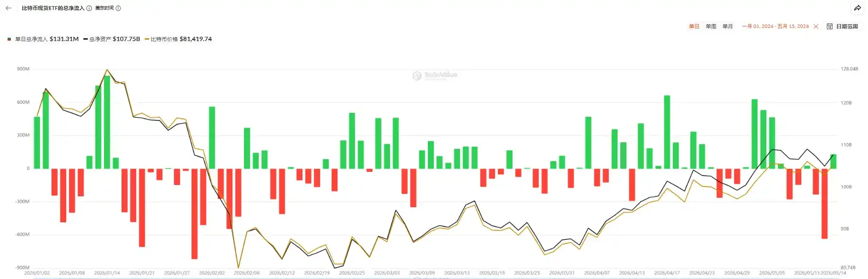Clear the selected date range with the X
Screen dimensions: 868x279
(816, 26)
